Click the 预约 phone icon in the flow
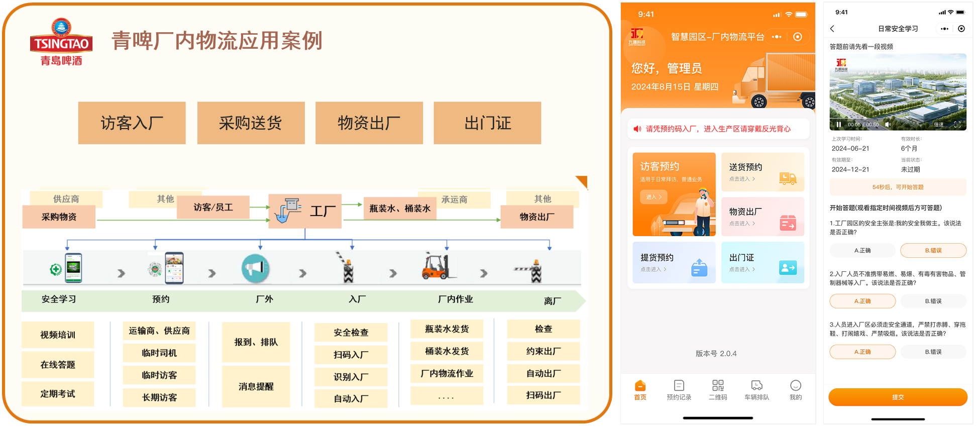Image resolution: width=980 pixels, height=427 pixels. [174, 268]
